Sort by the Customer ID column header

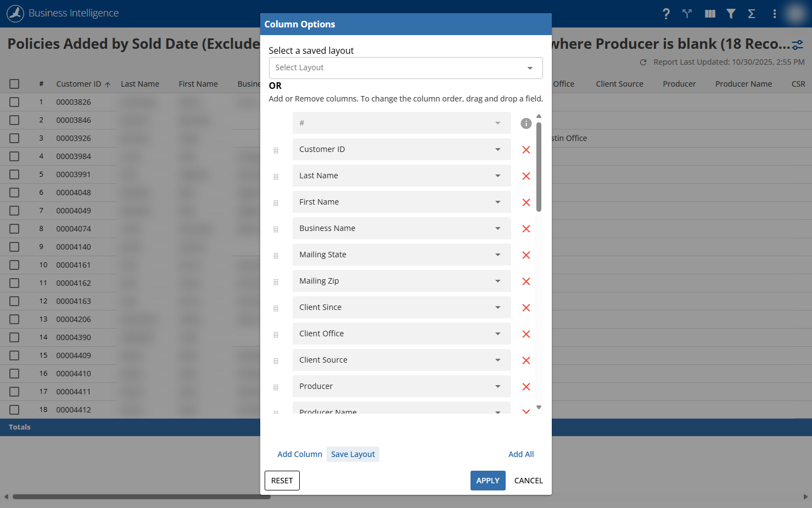[x=79, y=84]
